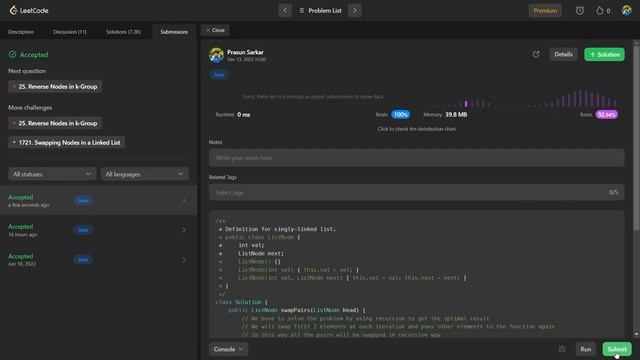Click chevron on latest Accepted submission row
640x360 pixels.
184,200
